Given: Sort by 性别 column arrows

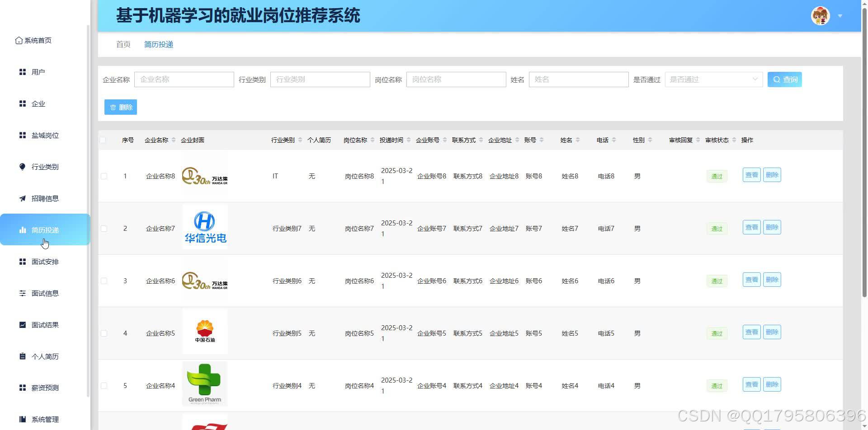Looking at the screenshot, I should pyautogui.click(x=650, y=140).
